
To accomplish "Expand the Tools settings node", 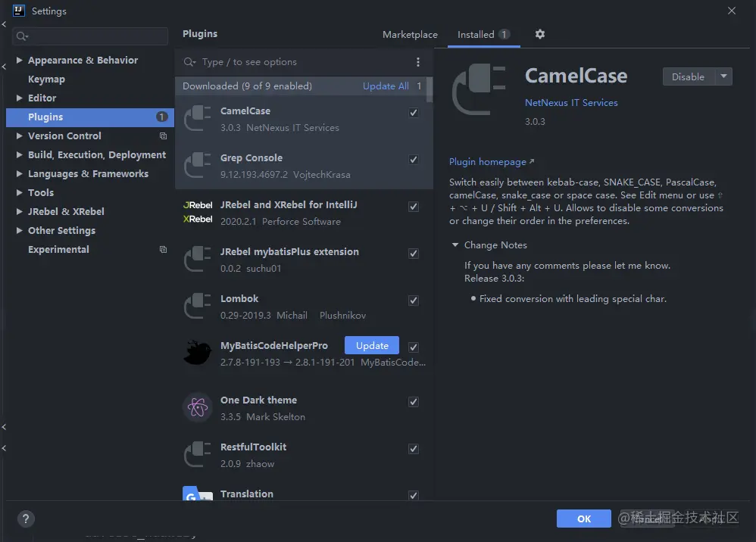I will point(19,193).
